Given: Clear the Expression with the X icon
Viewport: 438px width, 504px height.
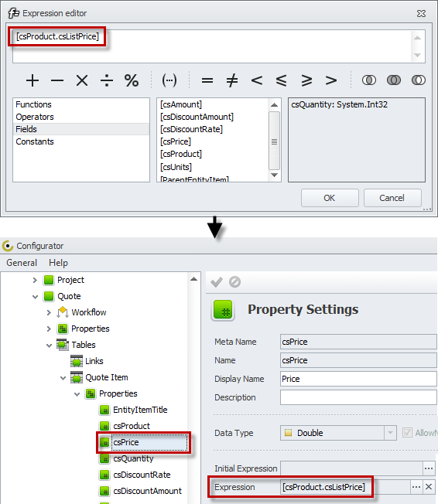Looking at the screenshot, I should click(x=429, y=487).
